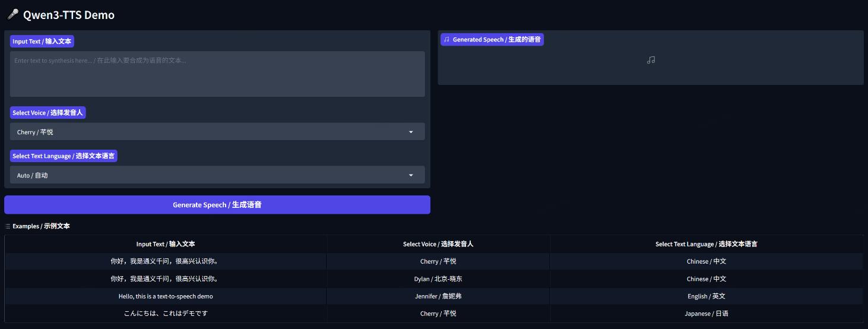Click the microphone icon beside Qwen3-TTS Demo title

point(12,15)
